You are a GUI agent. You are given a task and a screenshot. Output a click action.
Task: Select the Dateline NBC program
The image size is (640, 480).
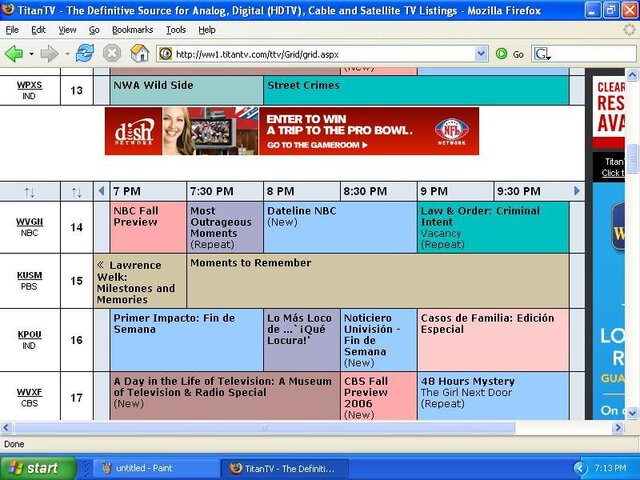(x=340, y=227)
